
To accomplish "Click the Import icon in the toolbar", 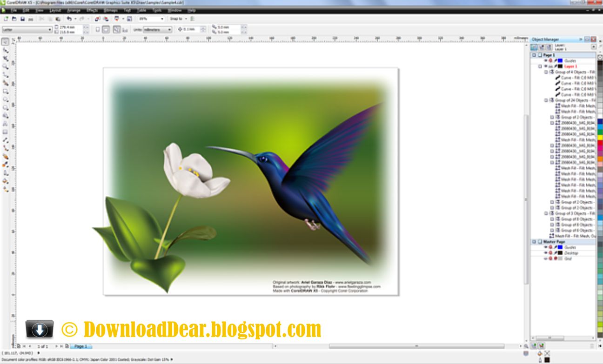I will (97, 19).
